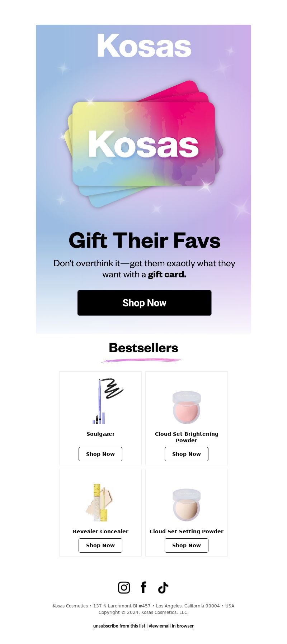
Task: Click the Cloud Set Setting Powder image
Action: pos(187,505)
